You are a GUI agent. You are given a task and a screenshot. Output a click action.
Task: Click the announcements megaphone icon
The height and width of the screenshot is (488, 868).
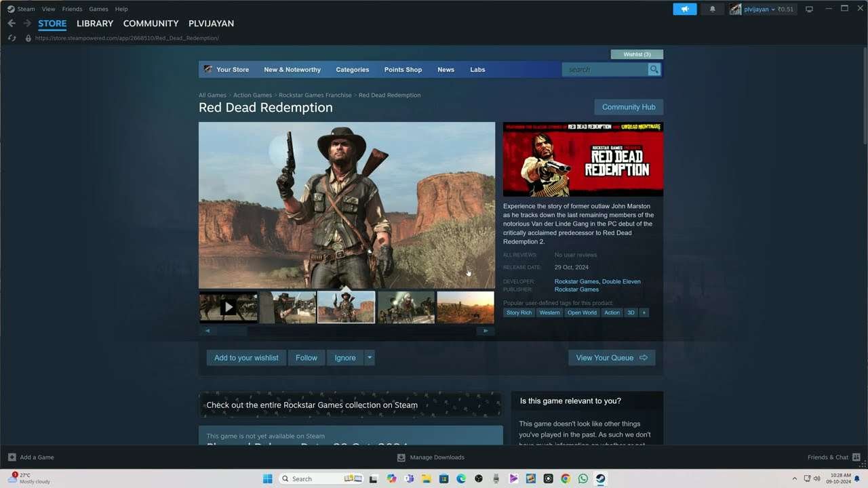684,9
